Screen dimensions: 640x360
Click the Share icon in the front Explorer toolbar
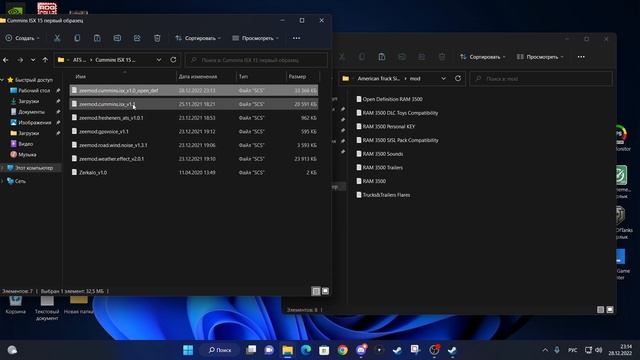137,38
